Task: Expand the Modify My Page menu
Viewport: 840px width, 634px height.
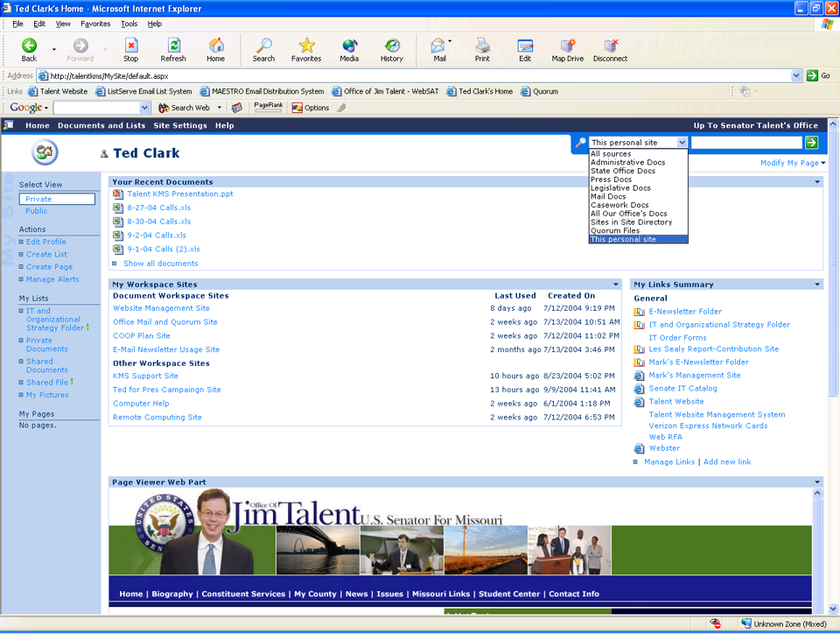Action: coord(793,163)
